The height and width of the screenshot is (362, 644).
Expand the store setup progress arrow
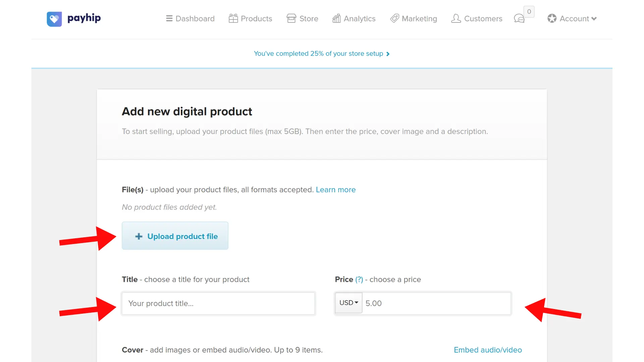(x=388, y=54)
